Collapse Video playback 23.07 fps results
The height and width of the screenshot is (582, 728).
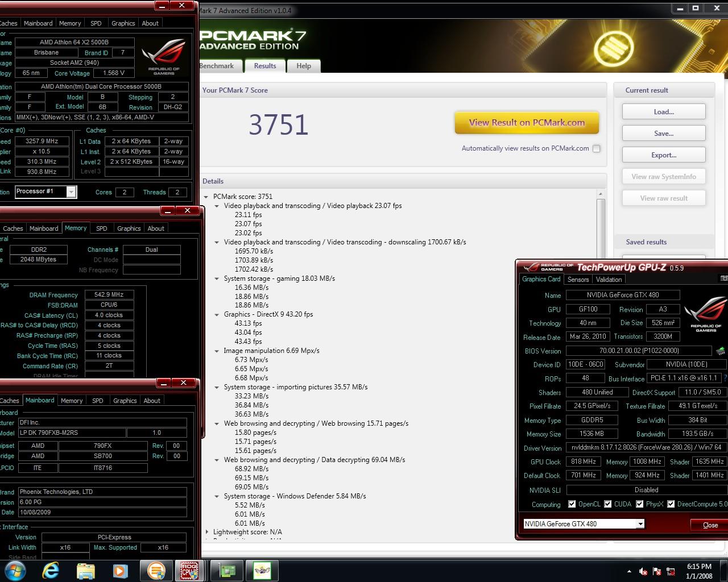[x=217, y=206]
